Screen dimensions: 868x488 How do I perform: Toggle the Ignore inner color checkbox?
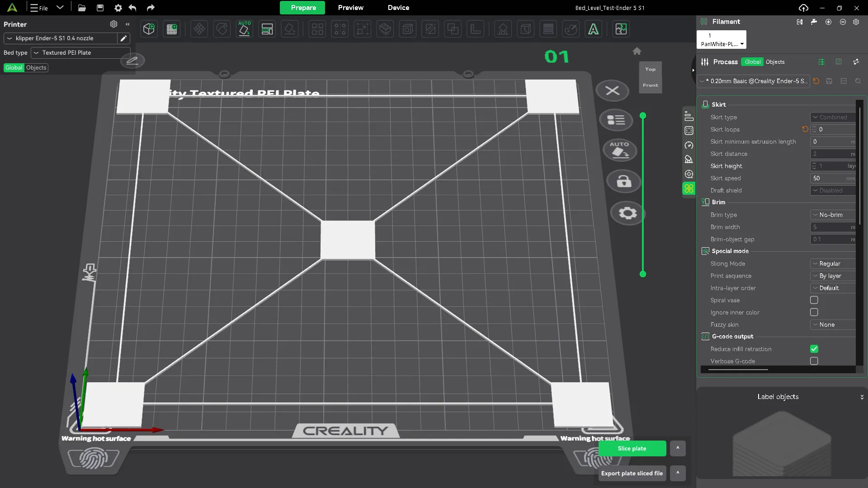click(814, 312)
